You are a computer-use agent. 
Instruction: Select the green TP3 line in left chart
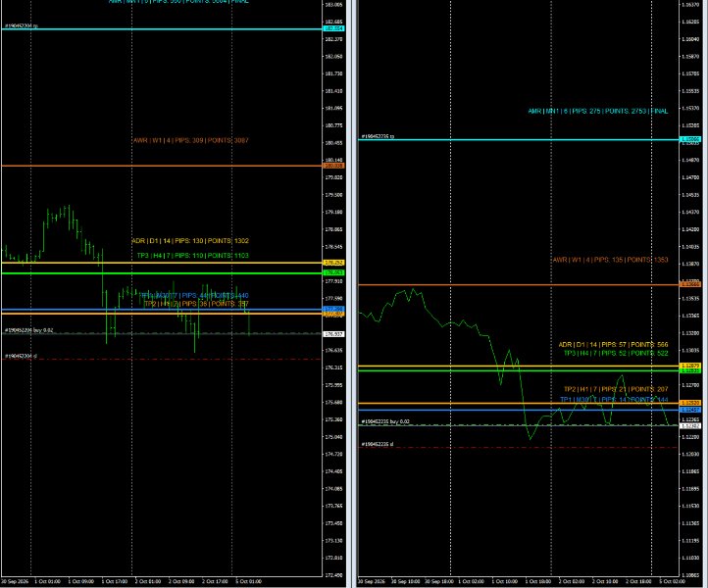[x=162, y=273]
